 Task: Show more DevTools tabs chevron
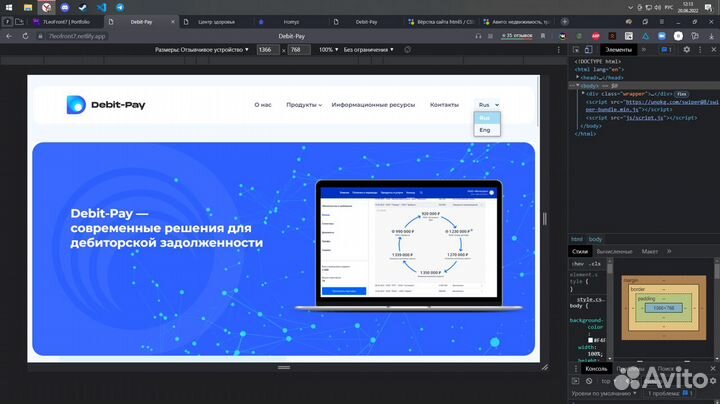point(643,50)
